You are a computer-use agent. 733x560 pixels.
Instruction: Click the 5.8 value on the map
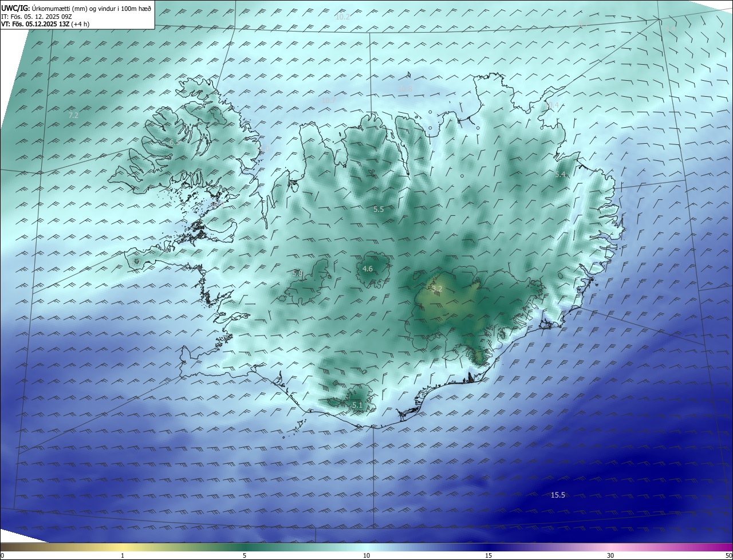coord(297,274)
